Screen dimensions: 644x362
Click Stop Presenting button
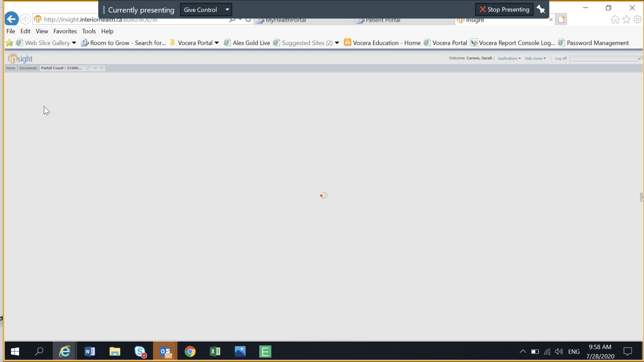click(504, 10)
